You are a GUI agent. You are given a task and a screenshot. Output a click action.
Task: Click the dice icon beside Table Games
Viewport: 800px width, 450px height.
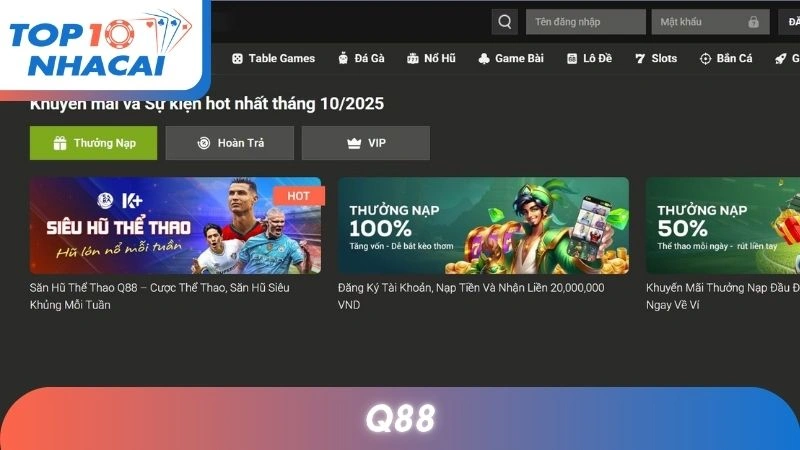pyautogui.click(x=237, y=59)
